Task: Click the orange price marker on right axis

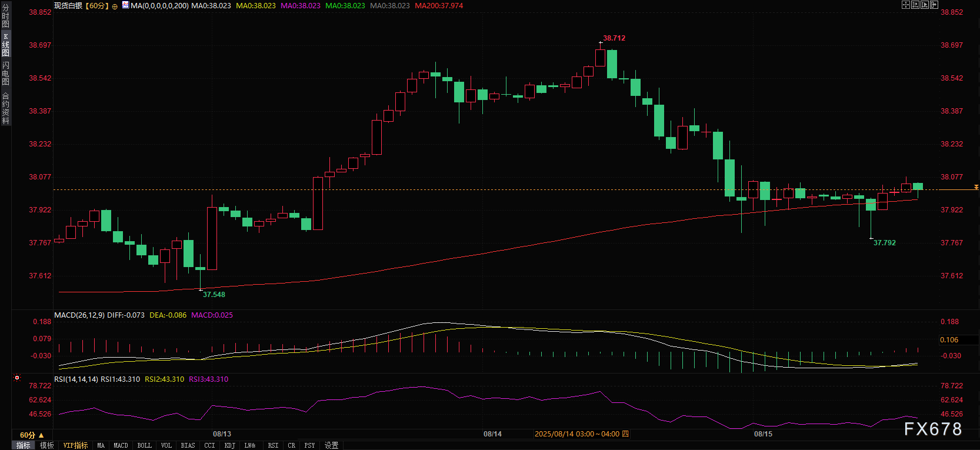Action: tap(976, 187)
